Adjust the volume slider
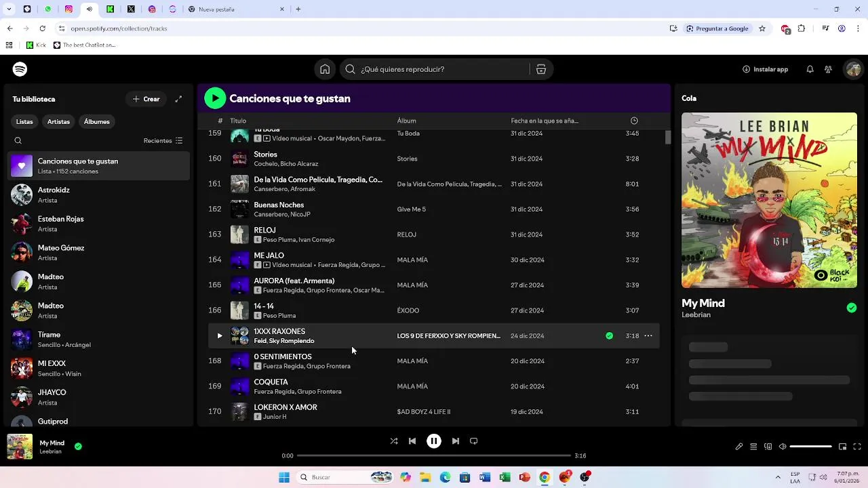Image resolution: width=868 pixels, height=488 pixels. (811, 447)
